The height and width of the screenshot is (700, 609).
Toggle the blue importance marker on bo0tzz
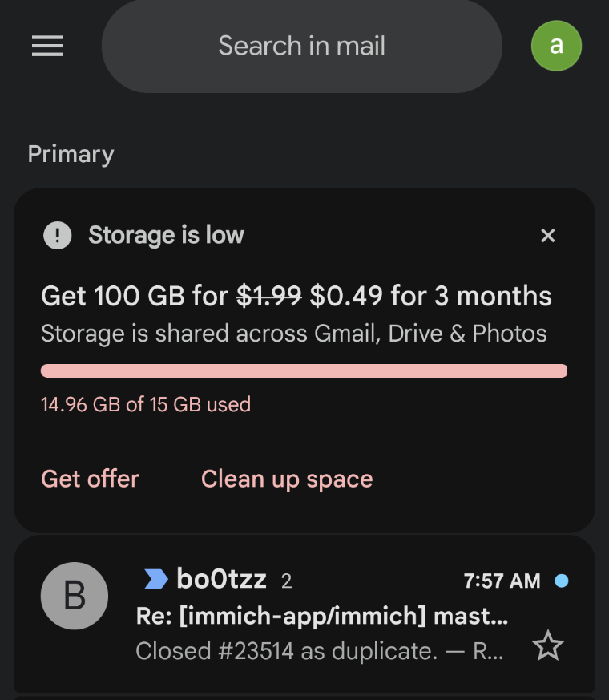point(155,579)
